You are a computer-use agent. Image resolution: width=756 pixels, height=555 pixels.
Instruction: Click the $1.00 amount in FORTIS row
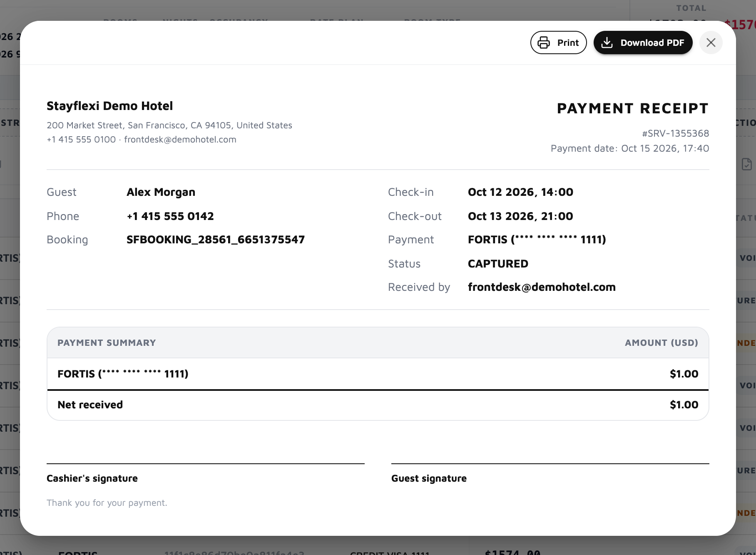pos(684,374)
